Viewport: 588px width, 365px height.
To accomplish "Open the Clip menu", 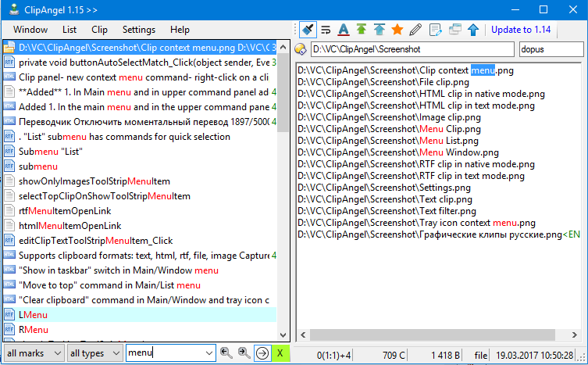I will click(x=99, y=30).
